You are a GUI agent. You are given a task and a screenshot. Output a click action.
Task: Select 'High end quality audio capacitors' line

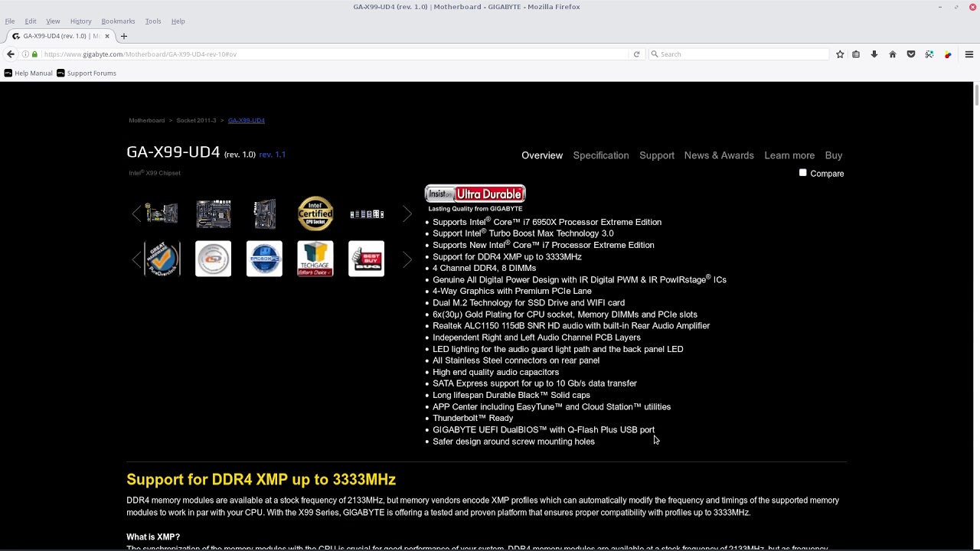point(496,372)
